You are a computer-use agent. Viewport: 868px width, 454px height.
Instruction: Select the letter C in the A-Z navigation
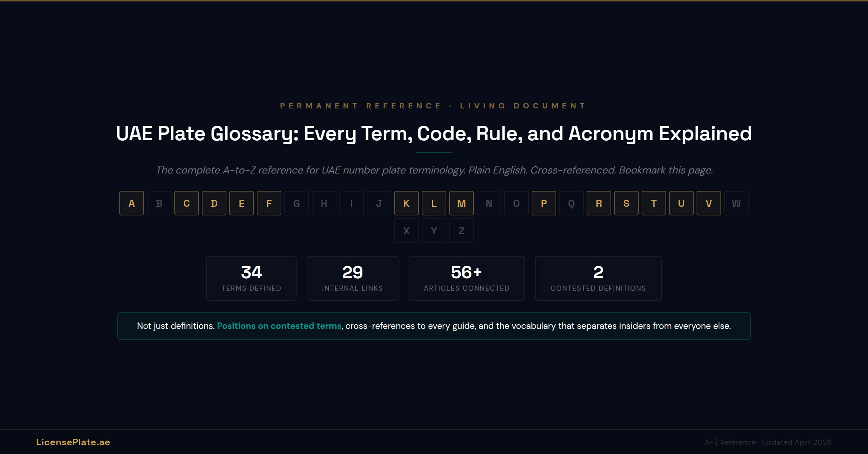coord(187,203)
